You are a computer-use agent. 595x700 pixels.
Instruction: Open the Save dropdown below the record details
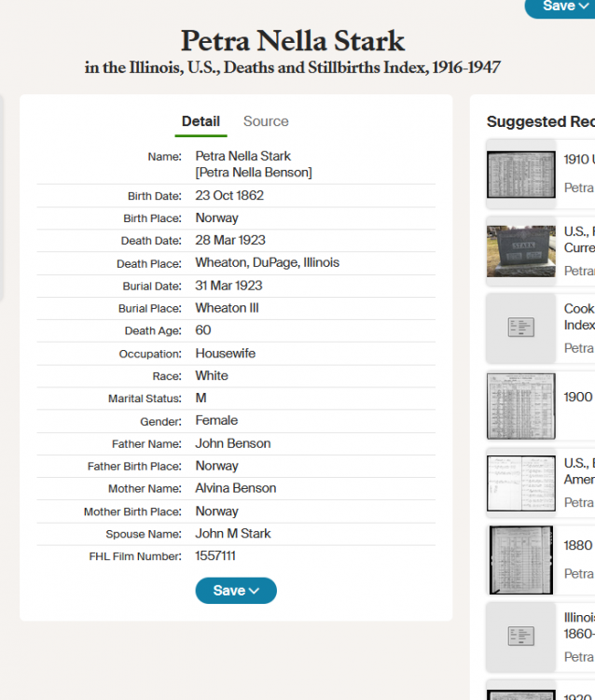[x=235, y=591]
